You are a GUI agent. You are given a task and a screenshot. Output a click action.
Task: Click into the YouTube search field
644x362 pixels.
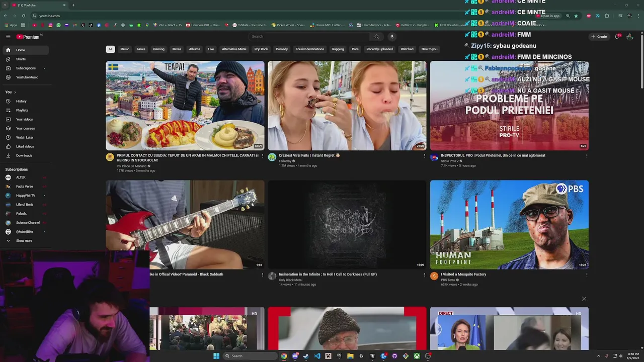[x=309, y=37]
